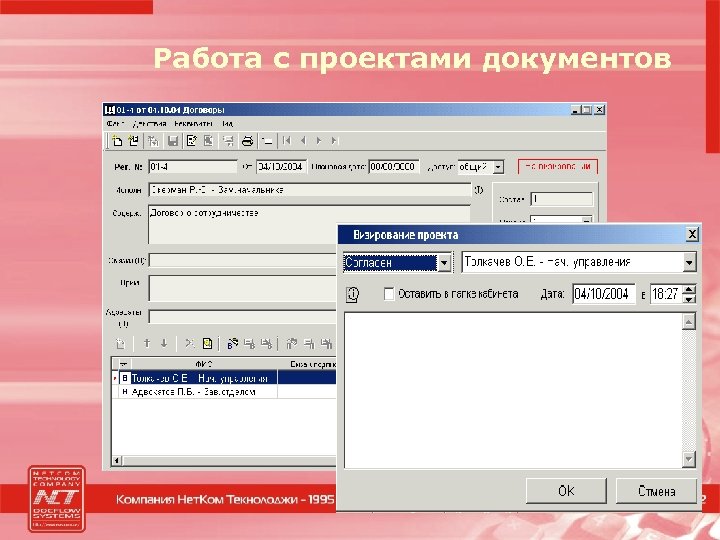
Task: Open the 'Согласен' dropdown
Action: (x=444, y=263)
